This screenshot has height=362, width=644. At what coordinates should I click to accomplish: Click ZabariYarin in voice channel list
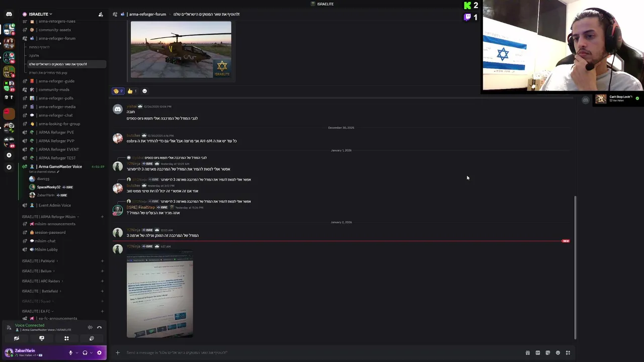[45, 195]
